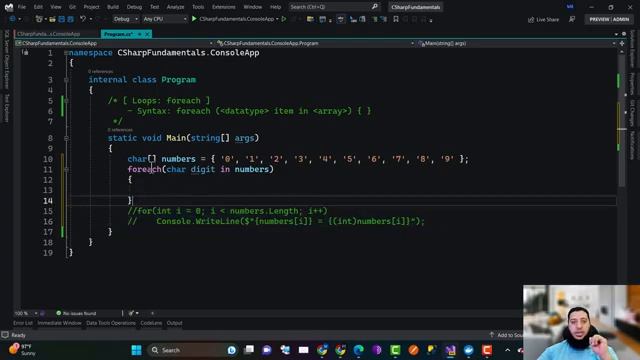Open the Error List tab
Viewport: 640px width, 360px height.
click(x=22, y=323)
